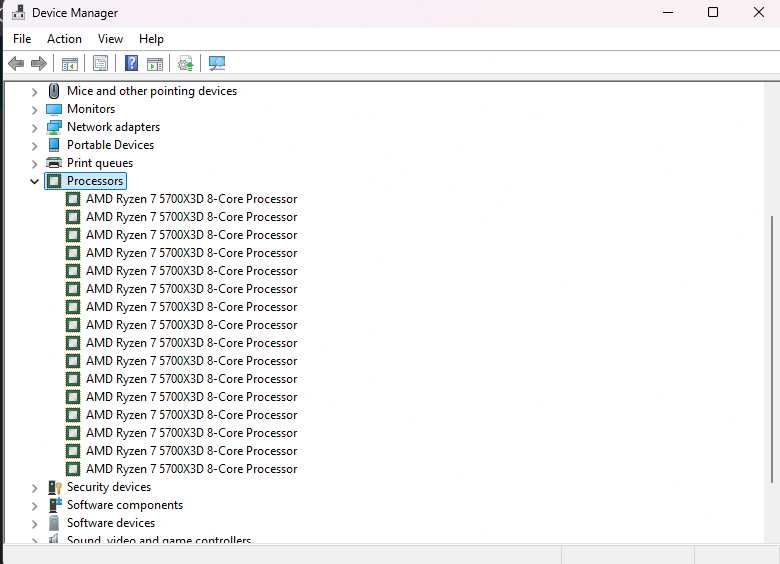
Task: Click the blue Help question-mark icon
Action: [x=131, y=63]
